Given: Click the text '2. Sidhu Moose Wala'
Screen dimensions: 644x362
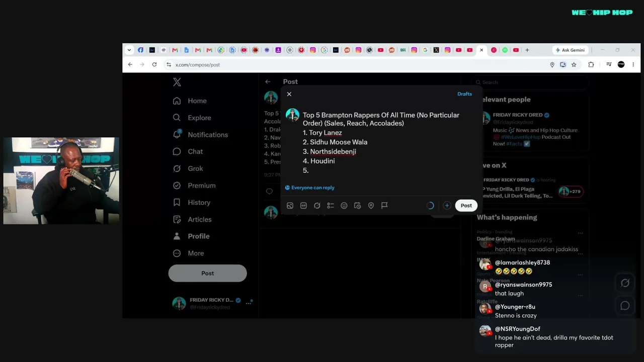Looking at the screenshot, I should (x=335, y=142).
